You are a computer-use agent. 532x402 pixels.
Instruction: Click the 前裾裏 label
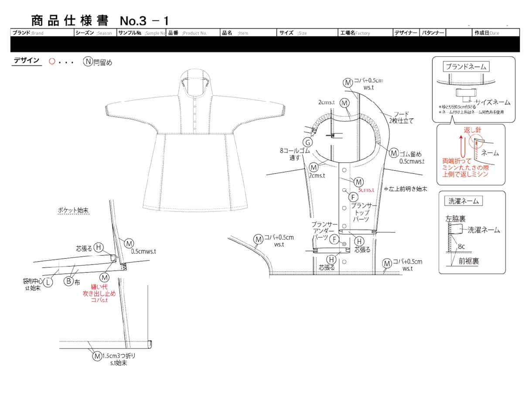pos(468,261)
